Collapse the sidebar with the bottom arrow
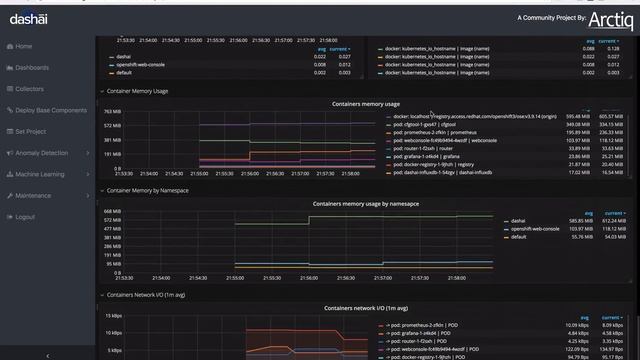 [x=48, y=356]
